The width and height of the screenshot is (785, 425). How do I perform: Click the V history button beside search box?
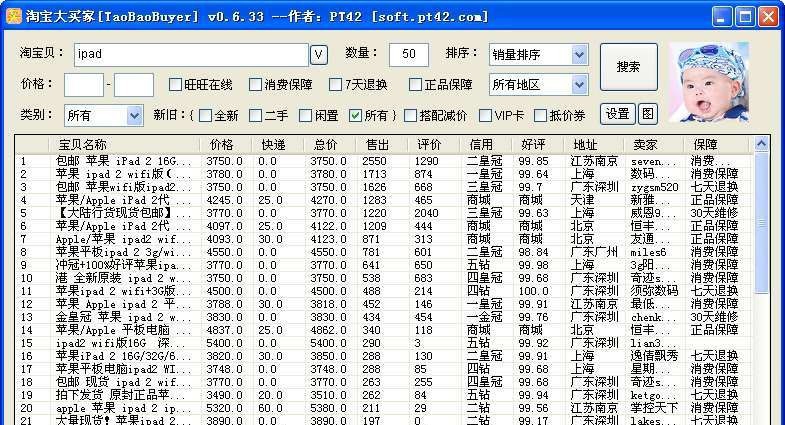coord(319,55)
